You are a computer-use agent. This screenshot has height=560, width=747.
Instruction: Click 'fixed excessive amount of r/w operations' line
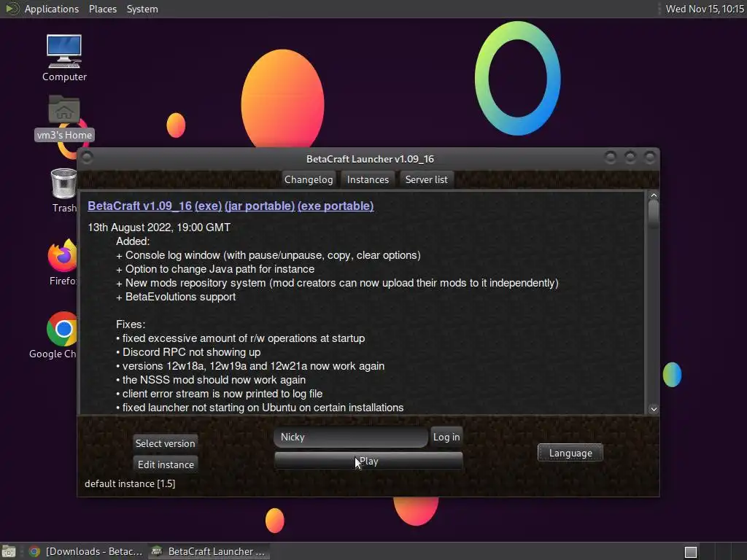[241, 338]
